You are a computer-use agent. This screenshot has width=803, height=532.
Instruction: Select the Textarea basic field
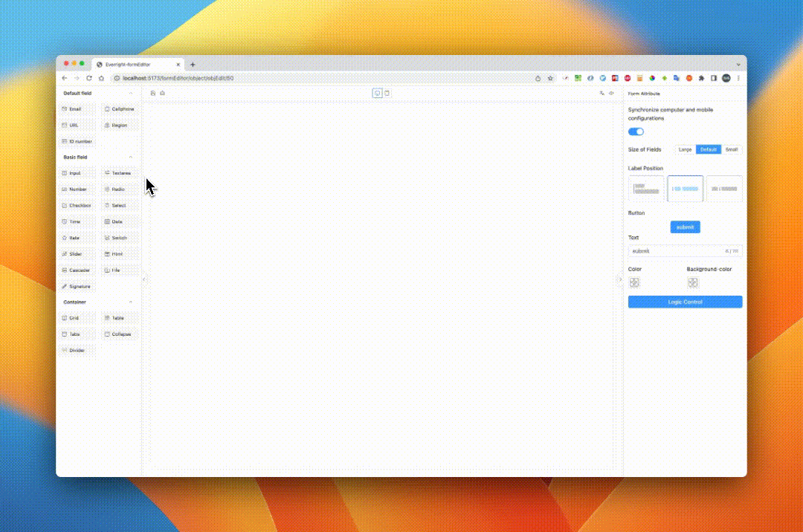[x=120, y=173]
